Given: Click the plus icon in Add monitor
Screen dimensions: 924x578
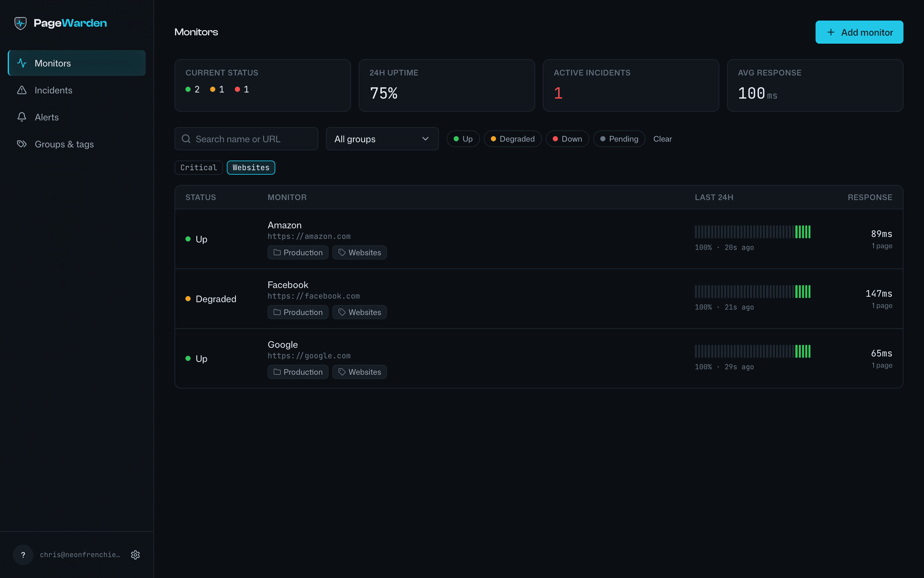Looking at the screenshot, I should tap(830, 32).
